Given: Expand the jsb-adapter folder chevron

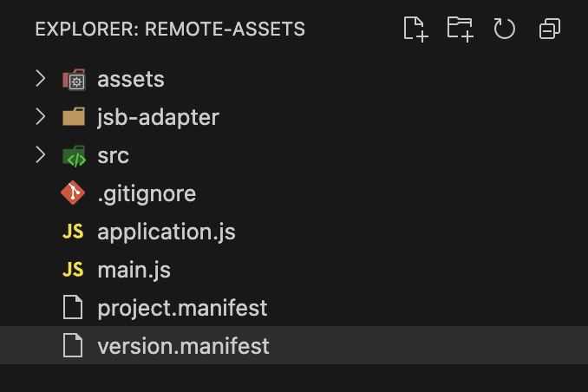Looking at the screenshot, I should click(40, 118).
